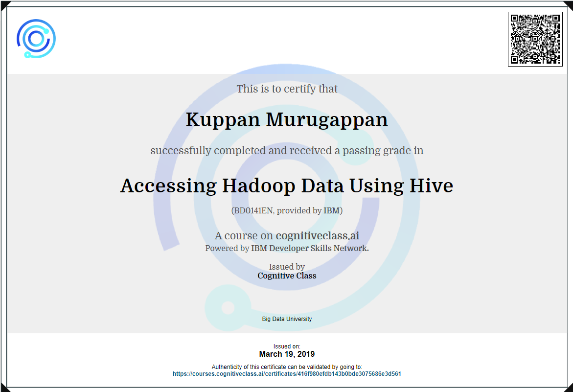Click the issuer name Cognitive Class
This screenshot has height=392, width=573.
(287, 276)
